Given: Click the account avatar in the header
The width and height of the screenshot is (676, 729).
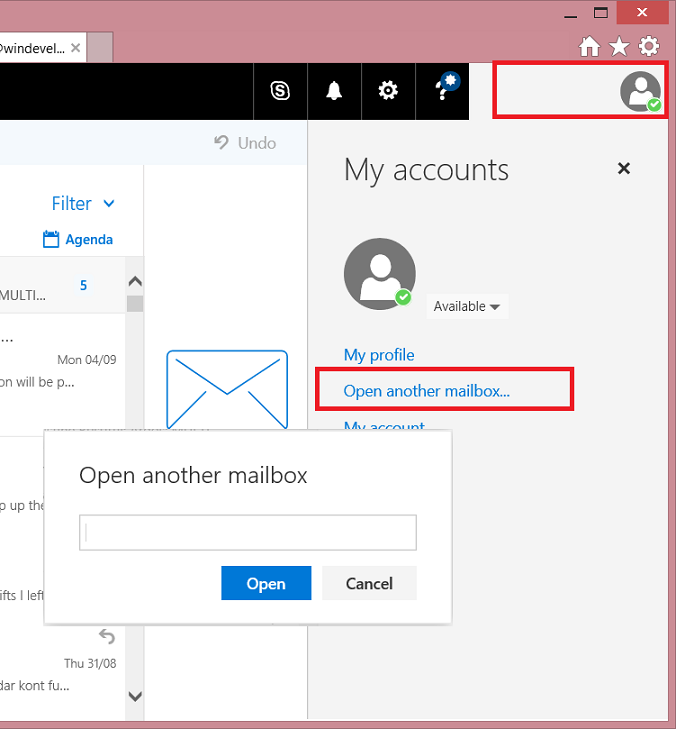Looking at the screenshot, I should click(x=641, y=91).
